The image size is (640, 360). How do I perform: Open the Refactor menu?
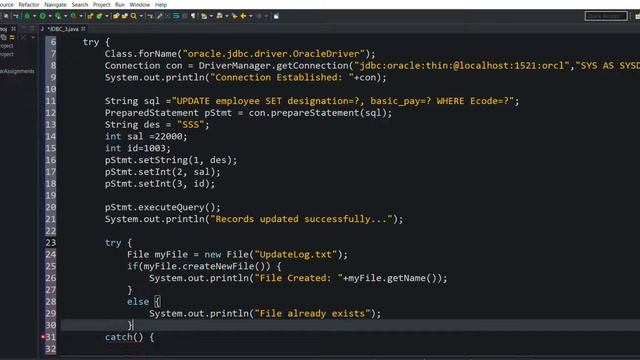point(29,4)
